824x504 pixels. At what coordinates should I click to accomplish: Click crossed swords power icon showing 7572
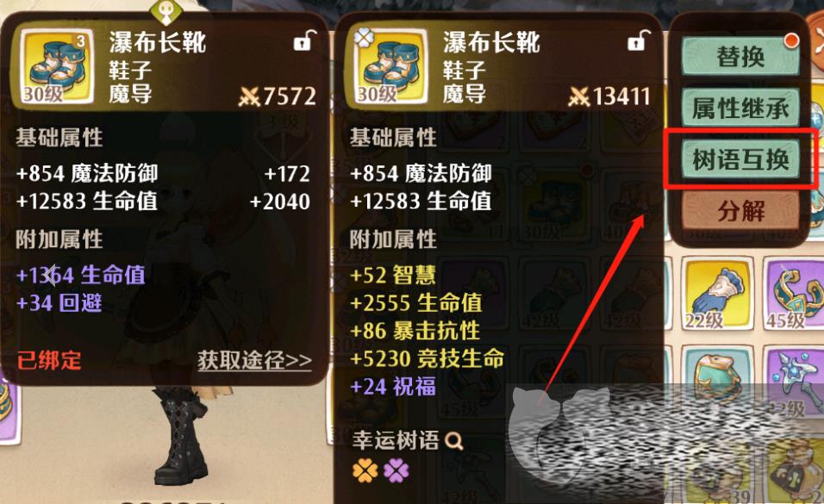[248, 96]
